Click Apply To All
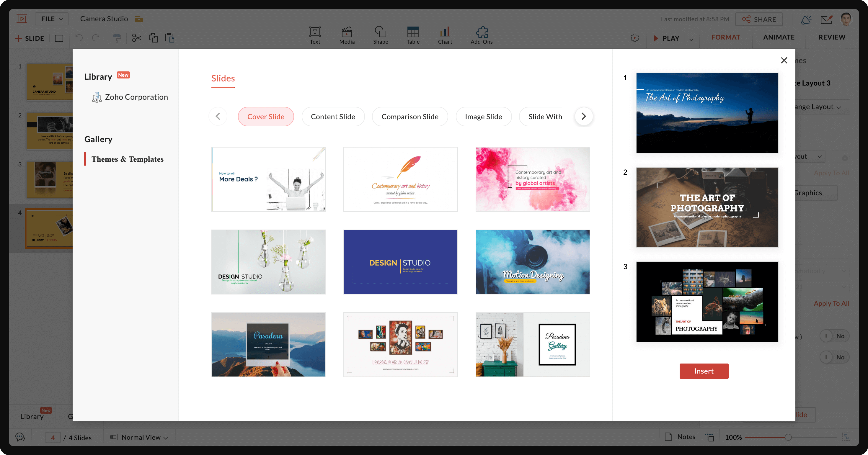This screenshot has width=868, height=455. (x=832, y=303)
